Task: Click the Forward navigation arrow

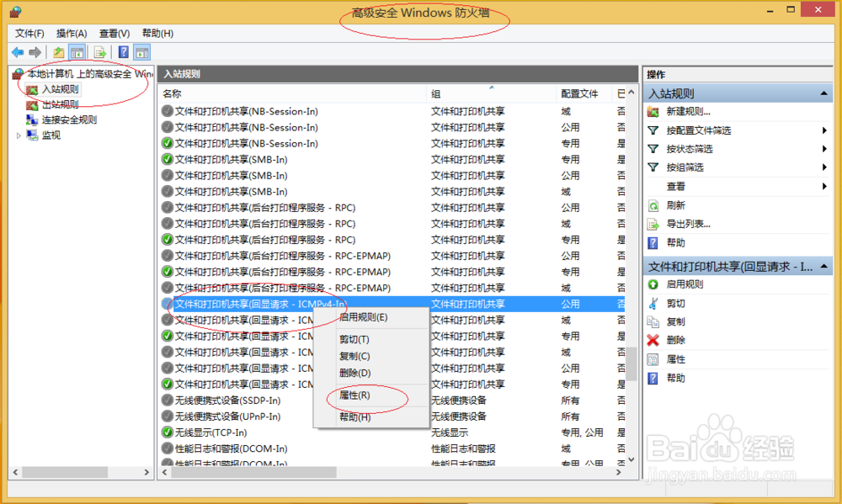Action: (35, 51)
